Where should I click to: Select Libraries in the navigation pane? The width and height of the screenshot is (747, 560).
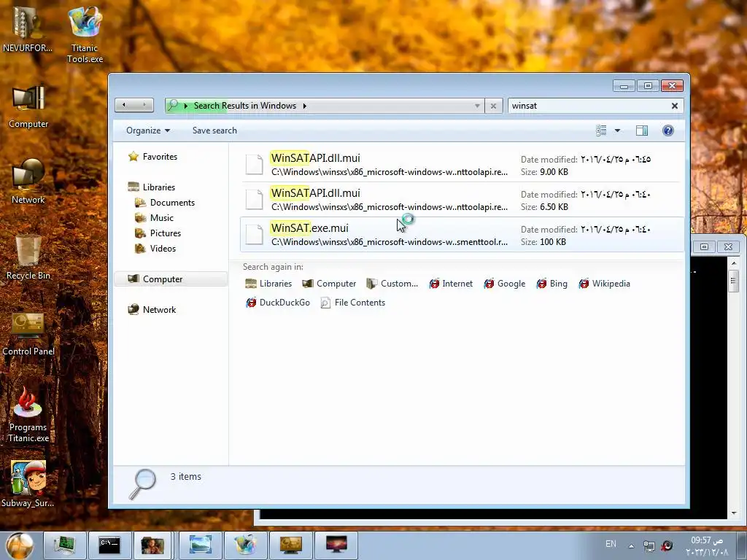click(152, 187)
